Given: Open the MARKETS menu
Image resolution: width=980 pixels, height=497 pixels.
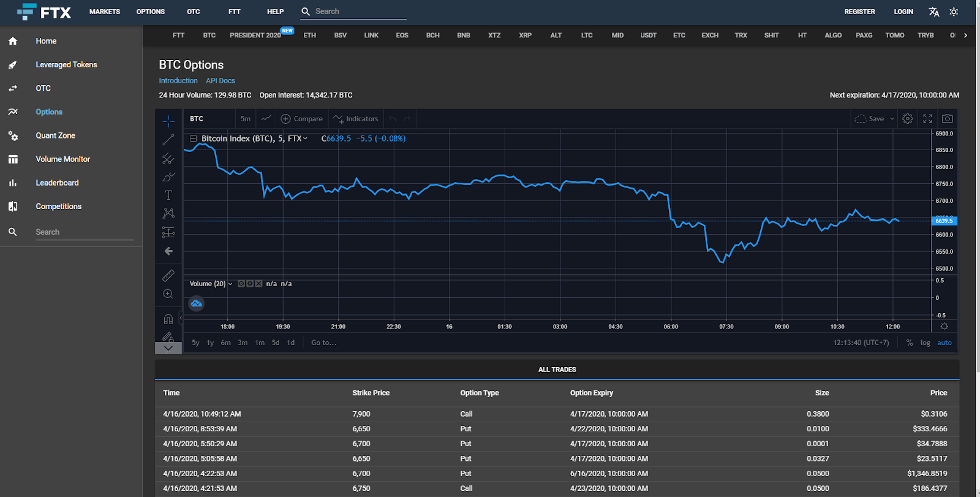Looking at the screenshot, I should (105, 12).
